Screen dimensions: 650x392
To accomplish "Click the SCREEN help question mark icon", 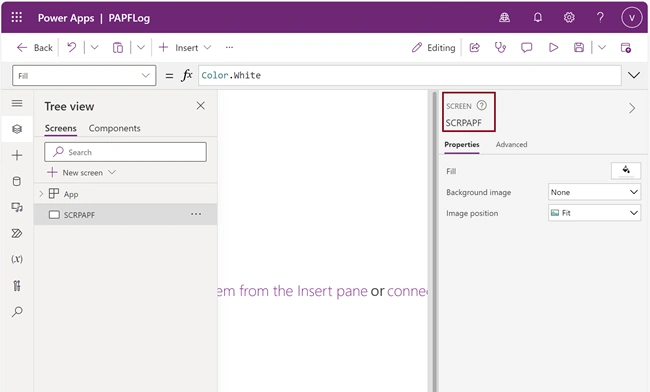I will (x=481, y=105).
